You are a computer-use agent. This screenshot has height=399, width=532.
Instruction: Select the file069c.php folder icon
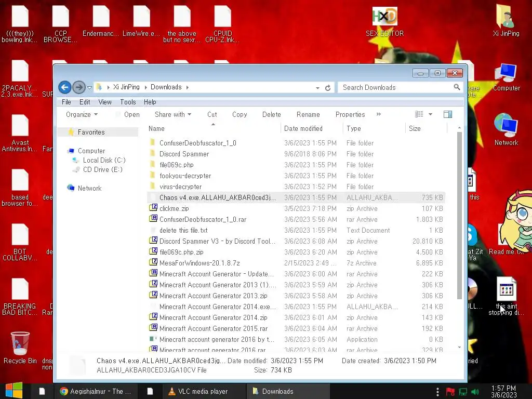pos(153,165)
